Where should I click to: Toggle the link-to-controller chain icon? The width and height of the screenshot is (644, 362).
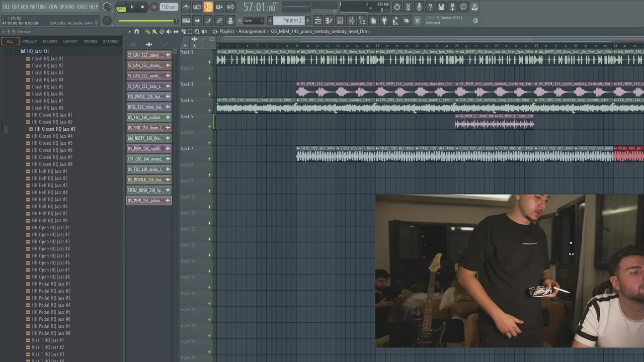click(219, 21)
